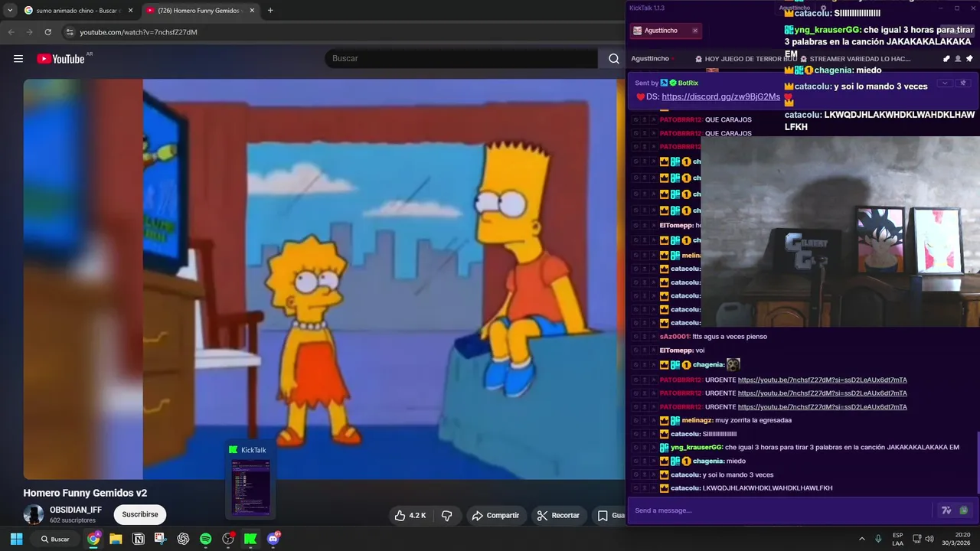
Task: Collapse pinned message with chevron
Action: (x=945, y=83)
